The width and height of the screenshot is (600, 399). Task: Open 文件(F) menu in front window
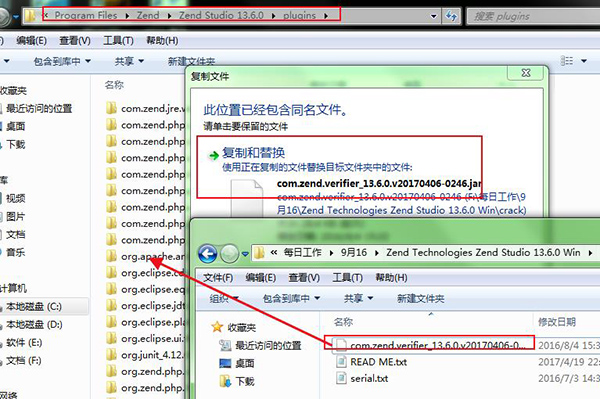click(218, 277)
